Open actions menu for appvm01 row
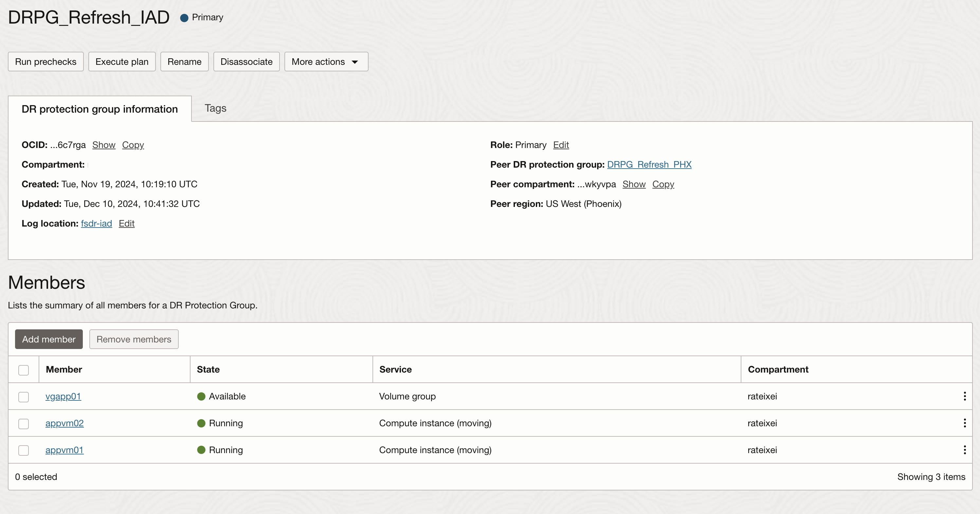The image size is (980, 514). point(964,450)
